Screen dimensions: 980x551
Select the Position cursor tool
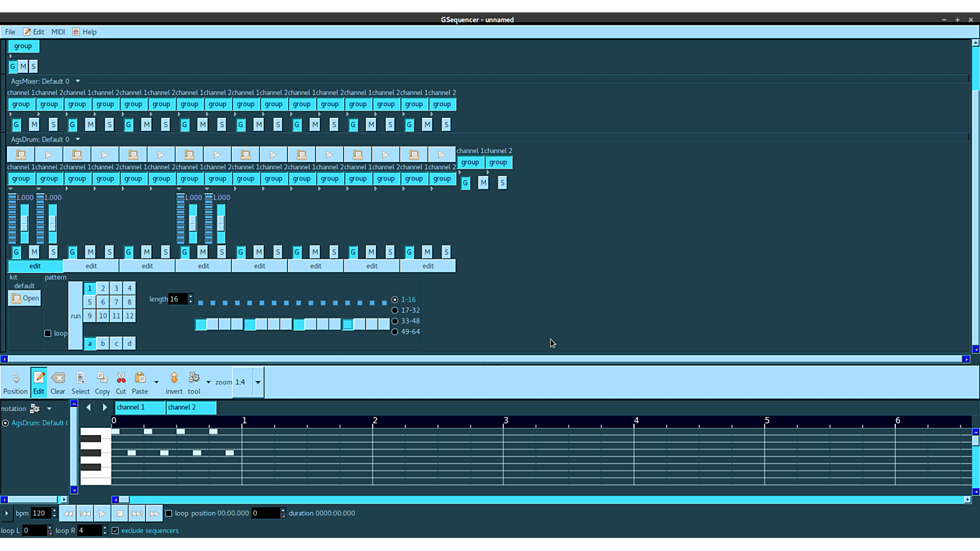(15, 382)
